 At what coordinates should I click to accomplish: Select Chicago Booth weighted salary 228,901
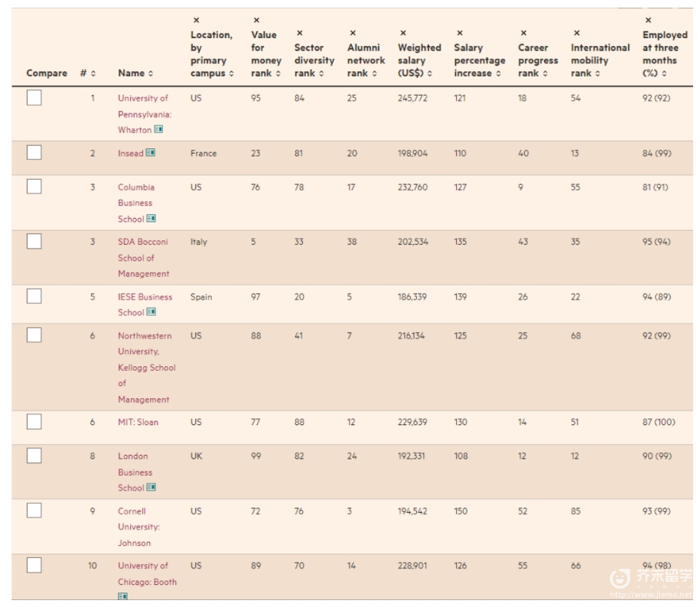pyautogui.click(x=412, y=566)
